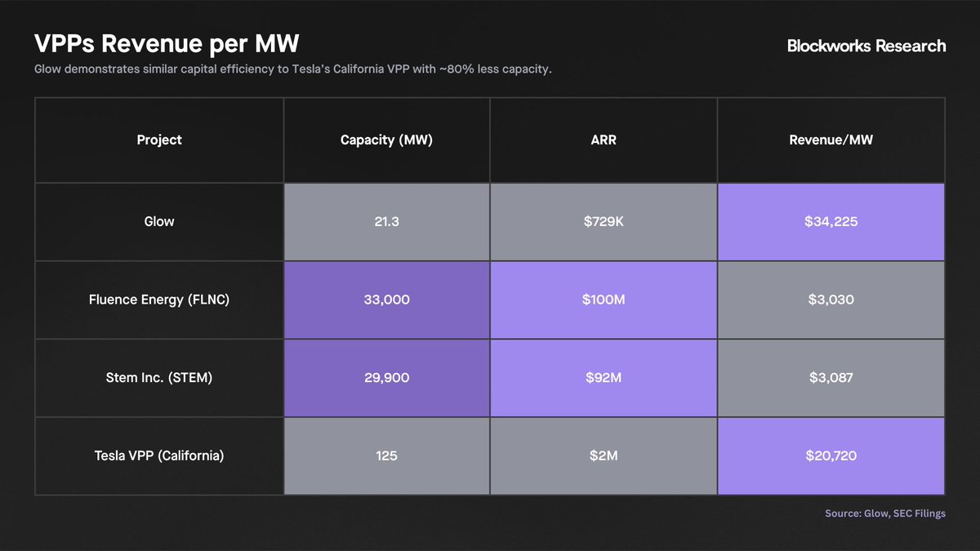The image size is (980, 551).
Task: Click the Source: Glow, SEC Filings note
Action: (x=884, y=513)
